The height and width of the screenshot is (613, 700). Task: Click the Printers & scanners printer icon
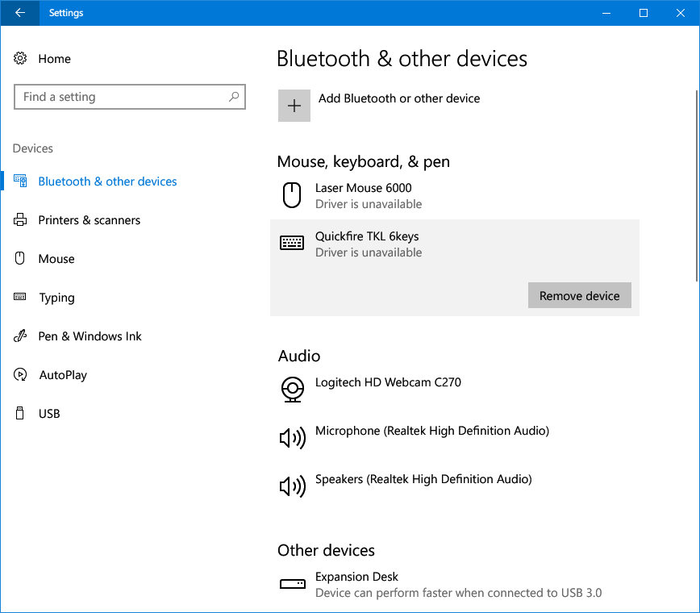pos(20,219)
